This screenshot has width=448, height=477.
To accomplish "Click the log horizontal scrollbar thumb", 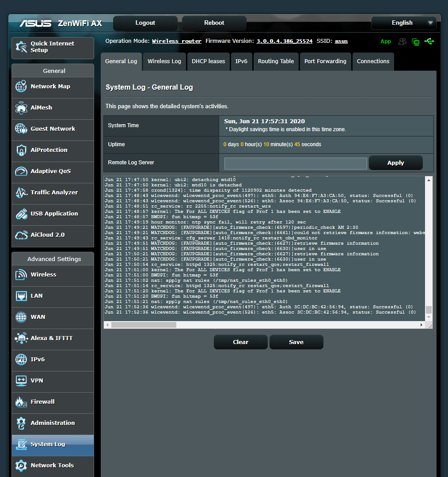I will tap(144, 325).
